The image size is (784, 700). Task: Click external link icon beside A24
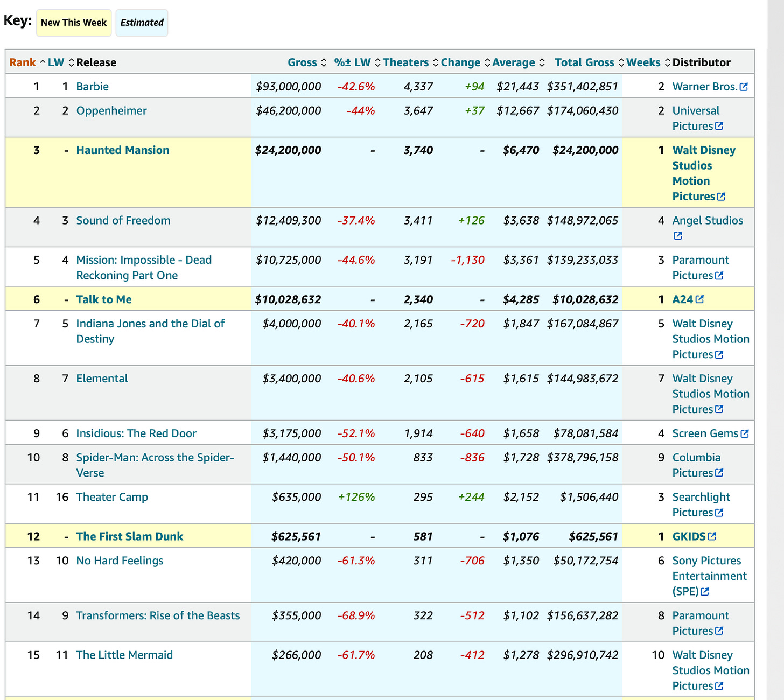pyautogui.click(x=699, y=299)
